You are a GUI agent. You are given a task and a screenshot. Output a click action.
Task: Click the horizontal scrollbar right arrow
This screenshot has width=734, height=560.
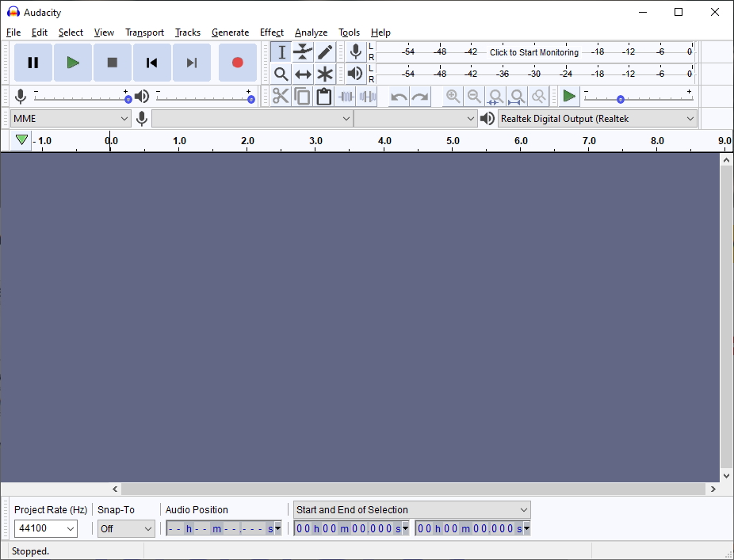[713, 490]
